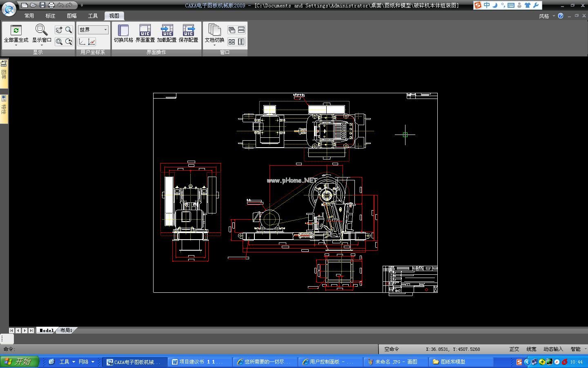Click the 加载配置 load configuration icon
The image size is (588, 368).
click(167, 31)
